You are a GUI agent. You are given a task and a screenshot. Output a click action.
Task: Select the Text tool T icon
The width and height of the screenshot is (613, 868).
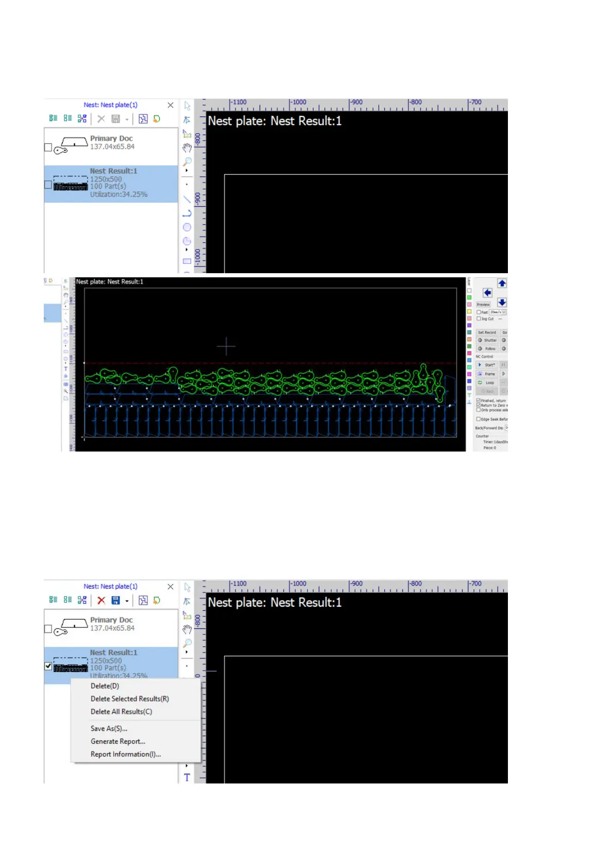pyautogui.click(x=187, y=777)
